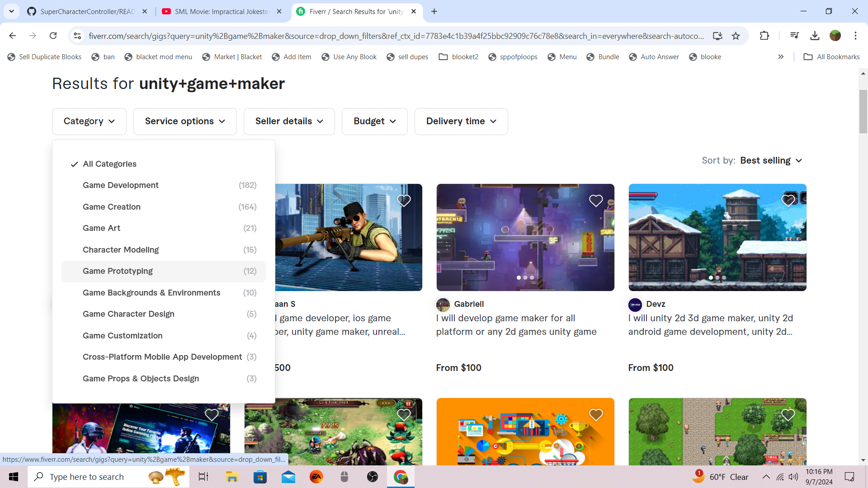This screenshot has width=868, height=488.
Task: Bookmark this page with star icon
Action: point(736,36)
